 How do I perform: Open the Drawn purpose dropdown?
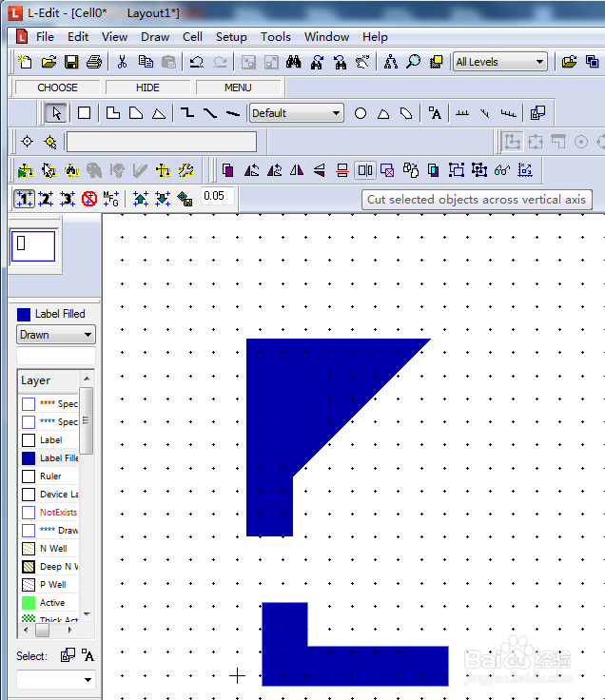[56, 335]
